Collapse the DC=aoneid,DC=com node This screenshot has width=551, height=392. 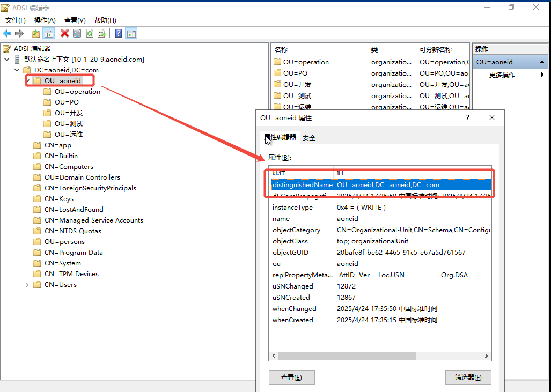17,70
